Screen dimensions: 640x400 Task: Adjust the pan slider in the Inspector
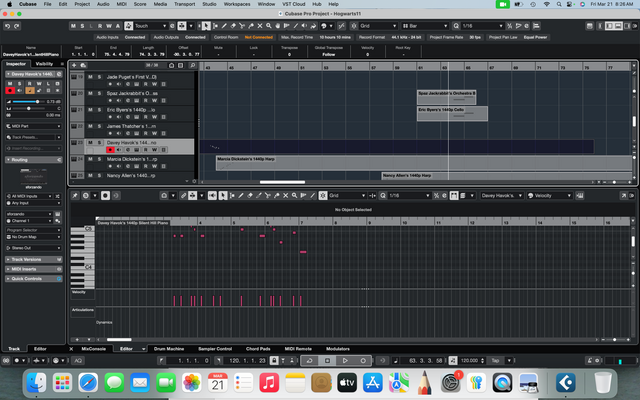click(x=29, y=109)
